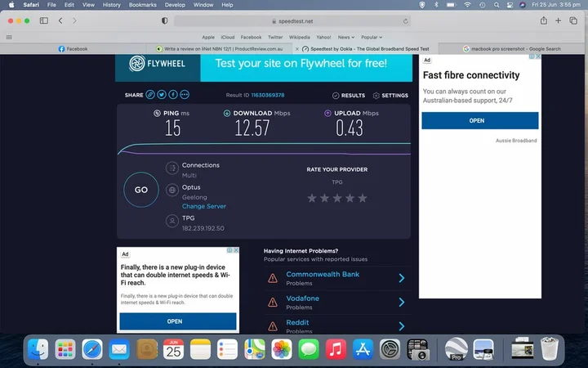This screenshot has height=368, width=588.
Task: Click the favorites grid icon
Action: [x=9, y=37]
